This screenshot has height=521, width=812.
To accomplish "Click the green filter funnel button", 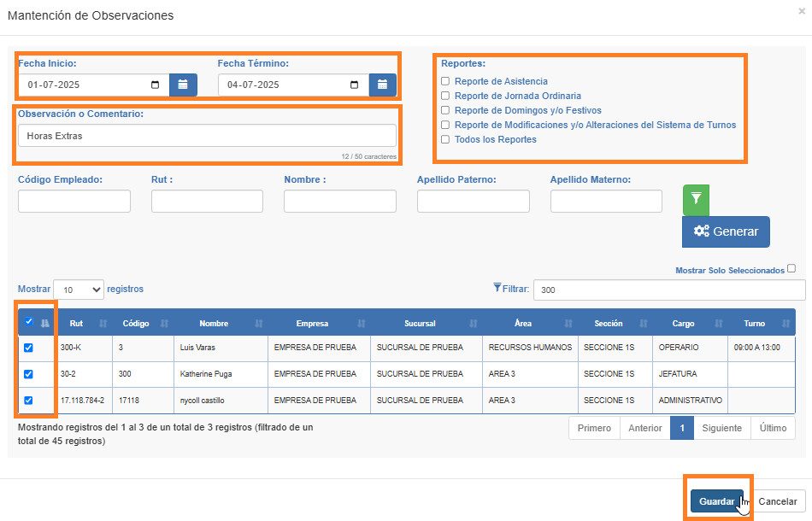I will 696,199.
